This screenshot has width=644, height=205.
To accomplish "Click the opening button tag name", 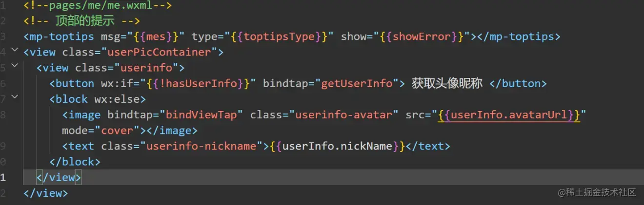I will [x=75, y=83].
